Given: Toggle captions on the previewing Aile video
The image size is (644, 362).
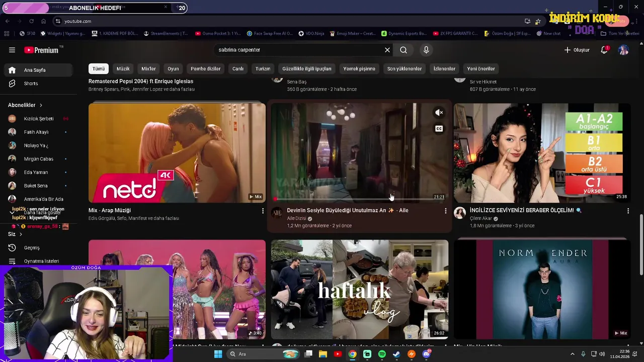Looking at the screenshot, I should [439, 129].
